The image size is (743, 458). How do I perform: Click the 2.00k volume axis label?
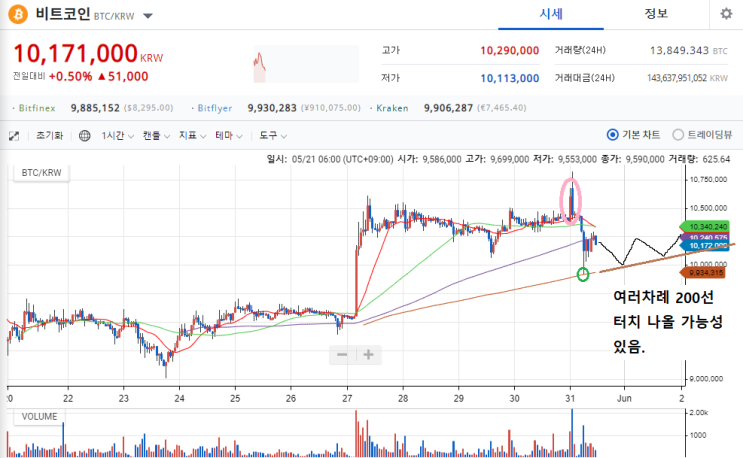pyautogui.click(x=699, y=413)
